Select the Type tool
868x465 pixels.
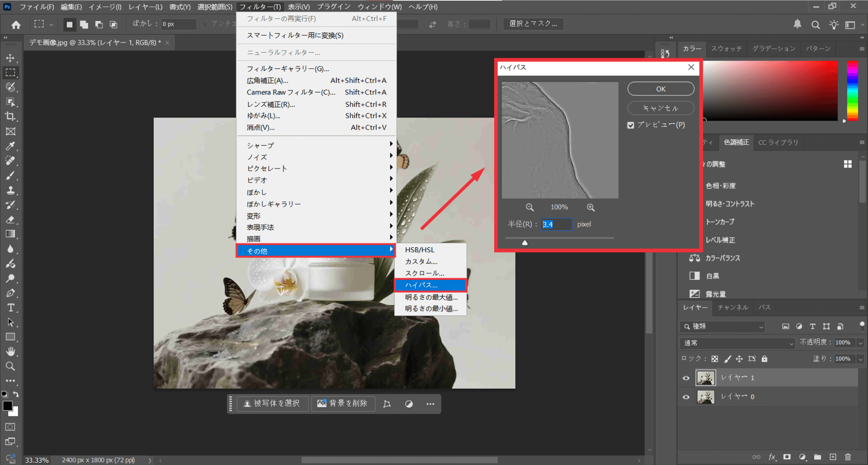[10, 308]
